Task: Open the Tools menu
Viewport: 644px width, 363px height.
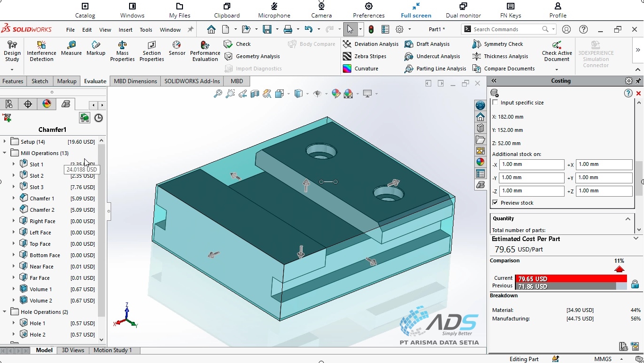Action: coord(146,29)
